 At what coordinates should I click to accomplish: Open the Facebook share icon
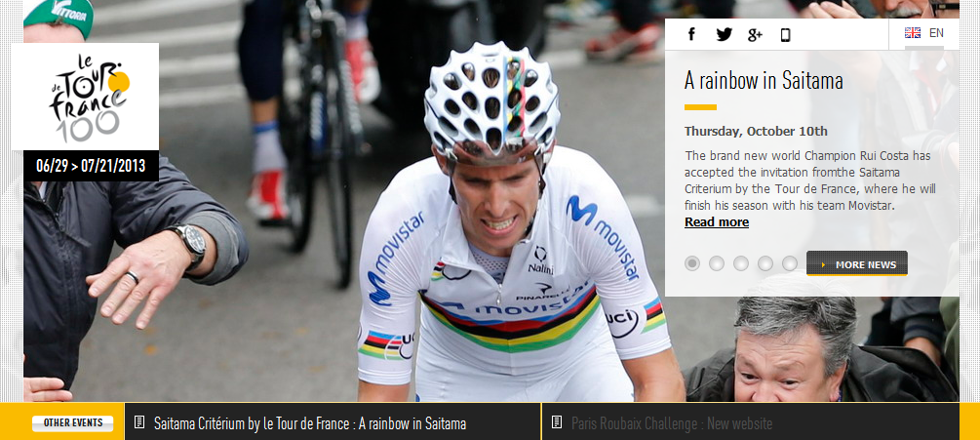coord(691,34)
